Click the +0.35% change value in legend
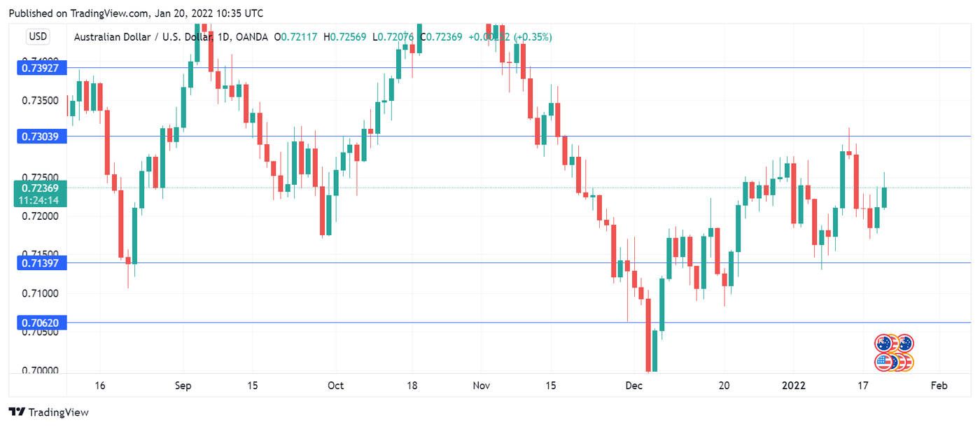Image resolution: width=980 pixels, height=427 pixels. coord(533,37)
